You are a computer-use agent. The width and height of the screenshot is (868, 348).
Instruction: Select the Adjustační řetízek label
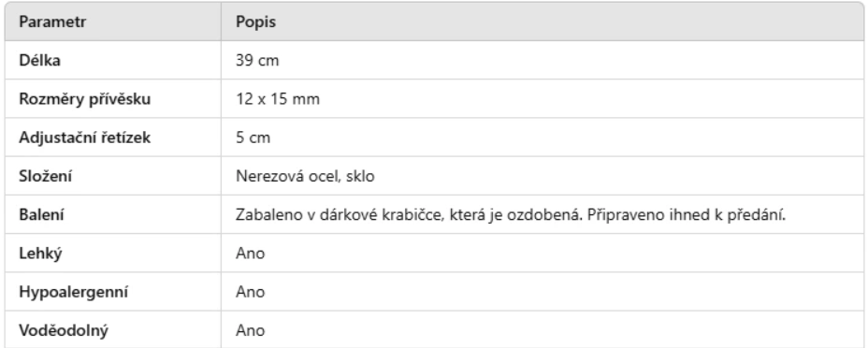click(x=85, y=138)
